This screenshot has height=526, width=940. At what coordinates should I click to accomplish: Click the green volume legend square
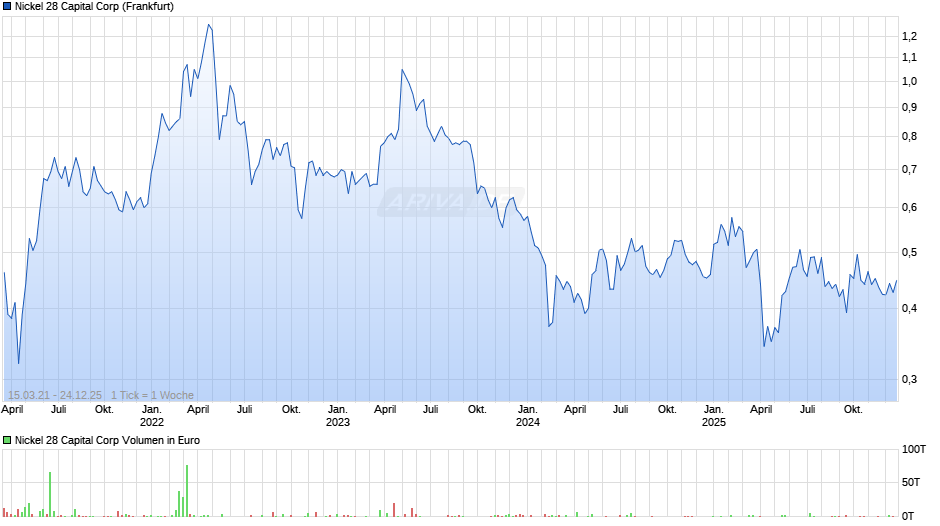coord(7,440)
